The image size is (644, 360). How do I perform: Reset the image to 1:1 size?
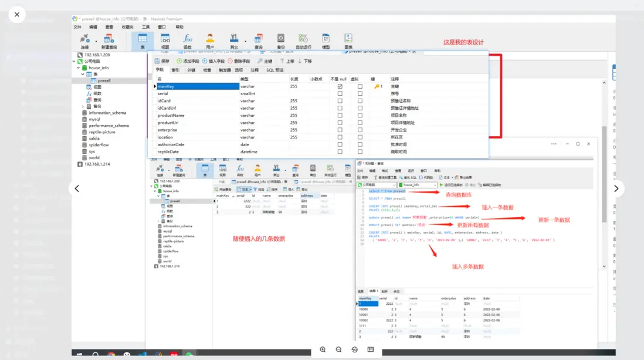click(371, 349)
